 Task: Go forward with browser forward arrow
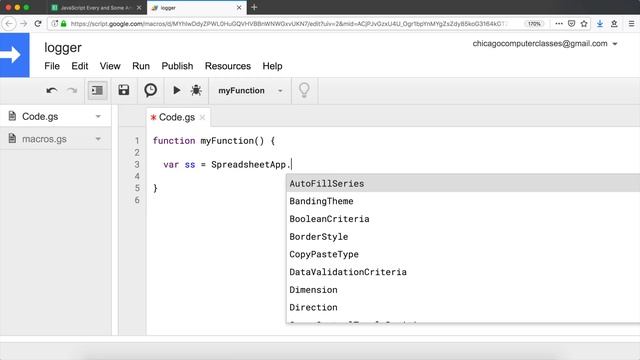click(24, 24)
